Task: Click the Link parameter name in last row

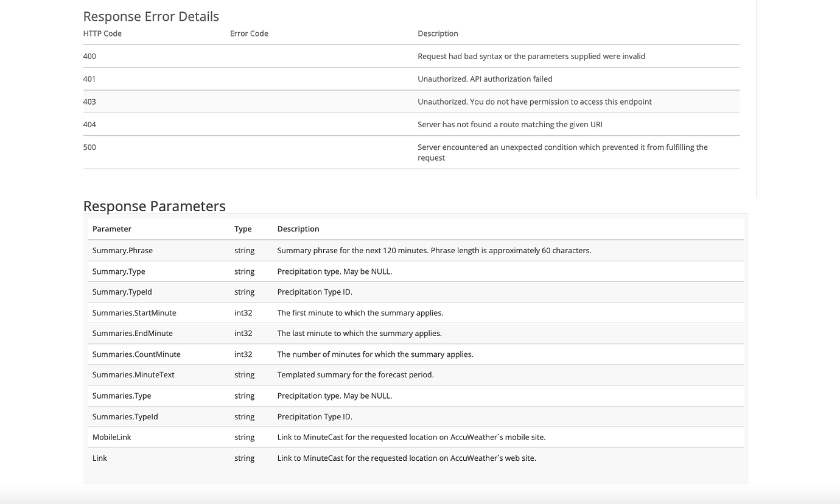Action: click(100, 458)
